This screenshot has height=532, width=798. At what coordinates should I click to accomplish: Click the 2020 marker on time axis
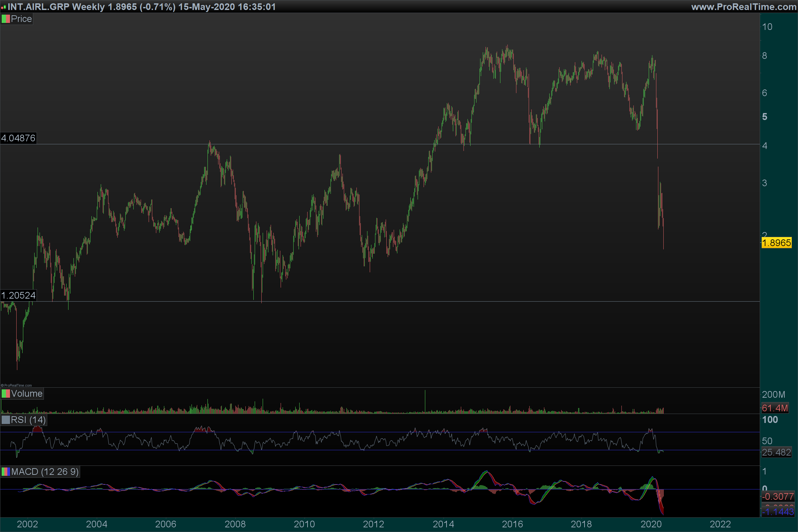pos(651,524)
